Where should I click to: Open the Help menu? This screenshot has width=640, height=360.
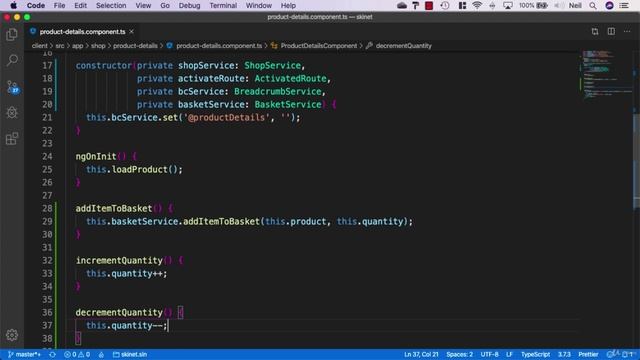[288, 6]
